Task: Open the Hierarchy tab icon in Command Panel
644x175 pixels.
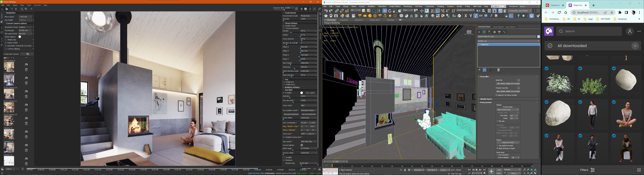Action: click(x=489, y=32)
